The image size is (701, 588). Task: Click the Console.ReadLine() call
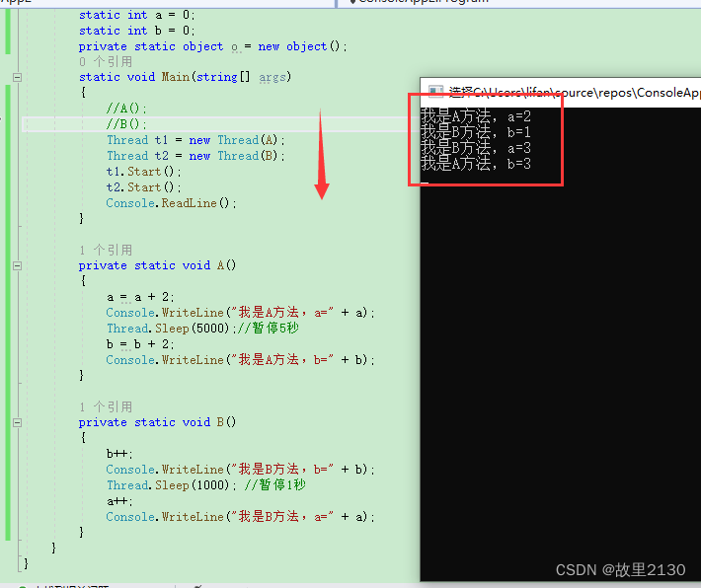point(172,203)
